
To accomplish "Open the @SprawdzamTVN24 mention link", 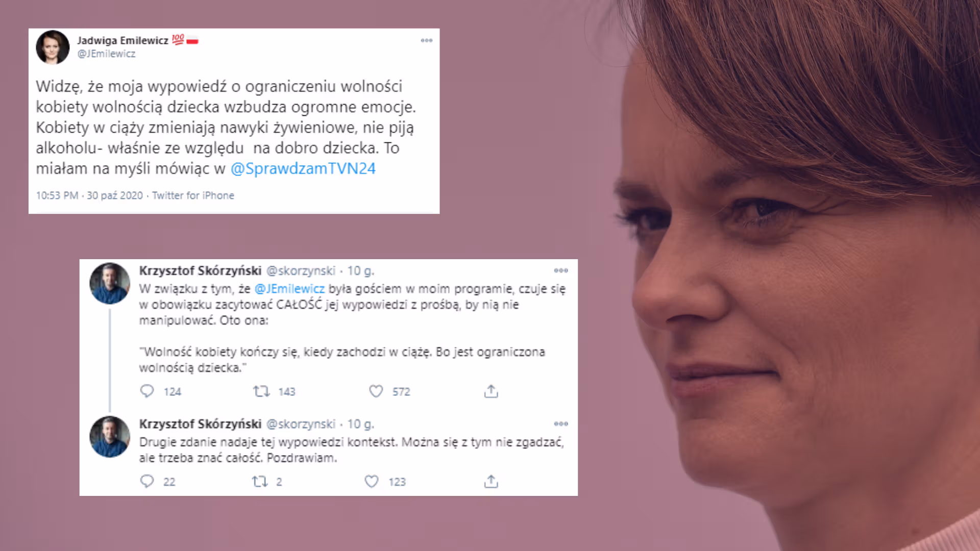I will [303, 168].
